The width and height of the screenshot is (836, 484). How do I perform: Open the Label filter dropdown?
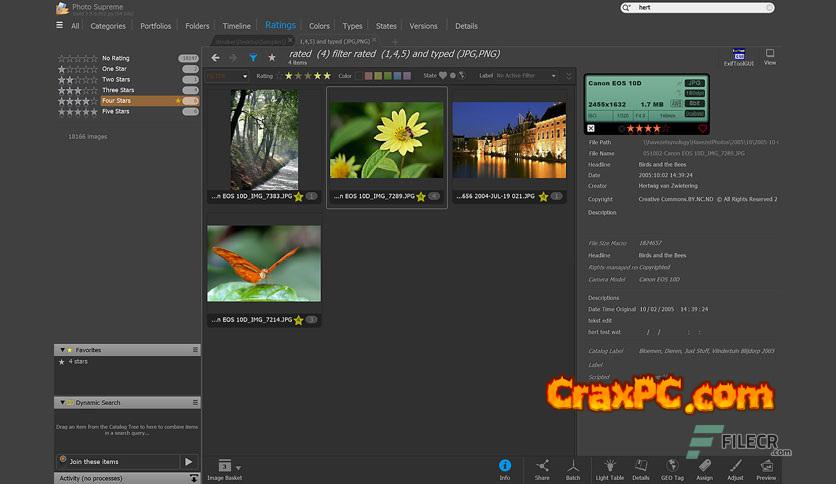coord(526,75)
